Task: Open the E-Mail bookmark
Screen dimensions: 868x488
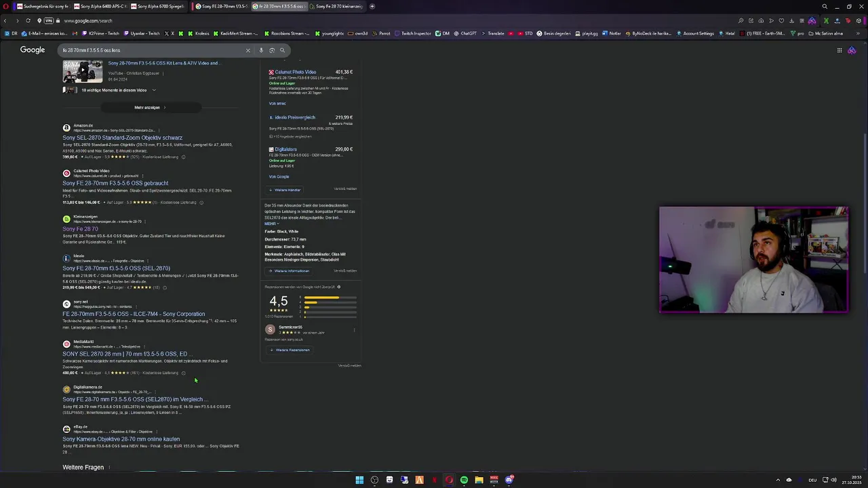Action: pyautogui.click(x=45, y=33)
